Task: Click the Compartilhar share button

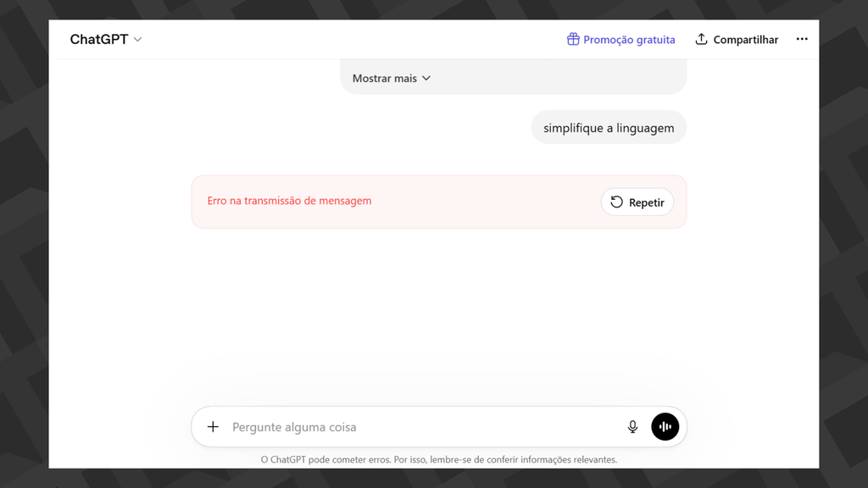Action: [x=737, y=39]
